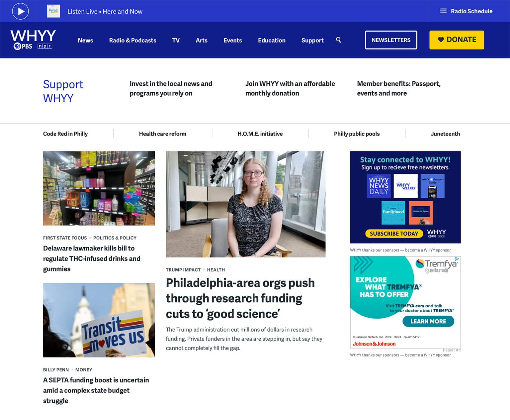Click the WHYY logo in newsletter banner

[436, 233]
